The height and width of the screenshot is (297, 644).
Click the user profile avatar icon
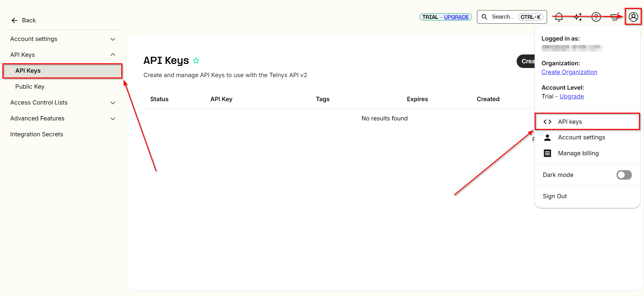coord(633,17)
